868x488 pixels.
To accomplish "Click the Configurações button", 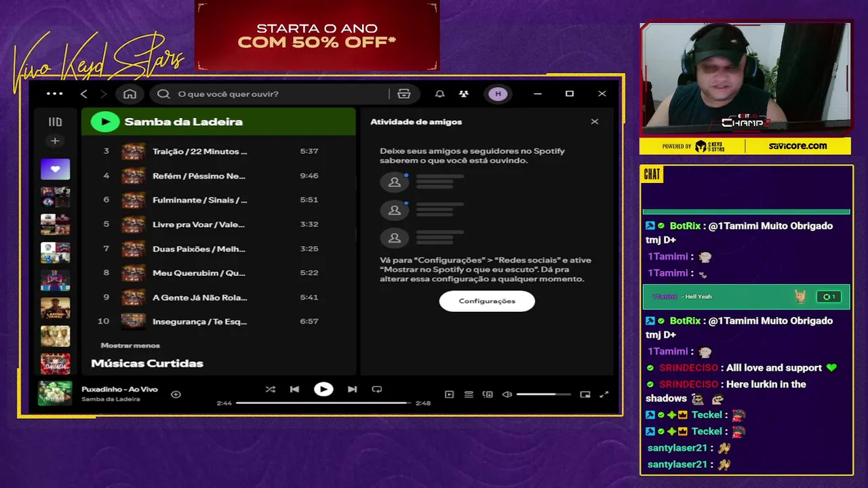I will (x=487, y=301).
